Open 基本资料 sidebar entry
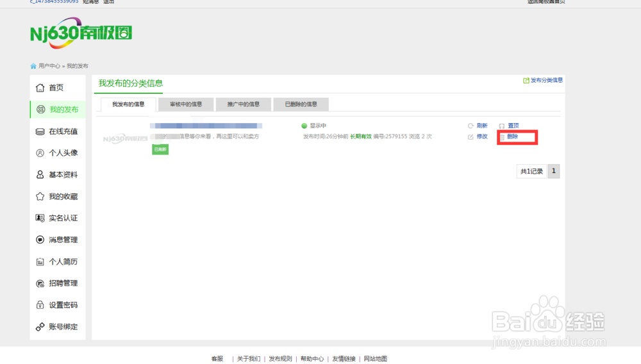The image size is (641, 364). 56,175
